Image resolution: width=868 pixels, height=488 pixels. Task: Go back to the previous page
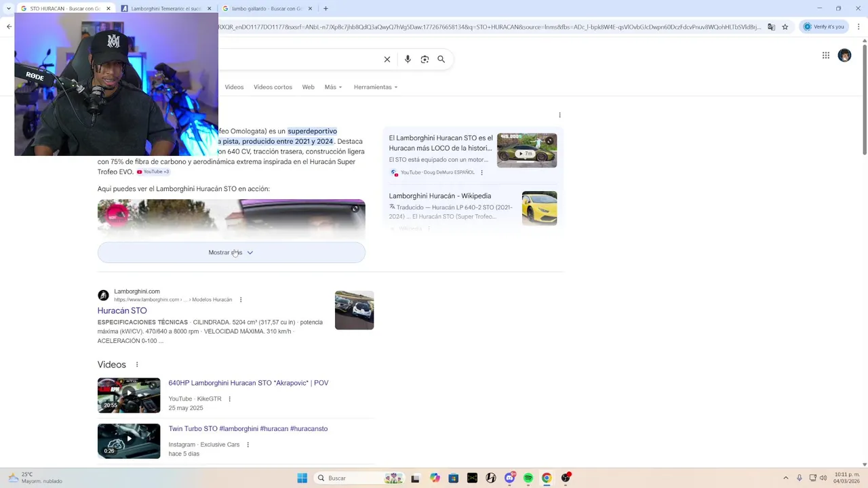click(x=9, y=27)
